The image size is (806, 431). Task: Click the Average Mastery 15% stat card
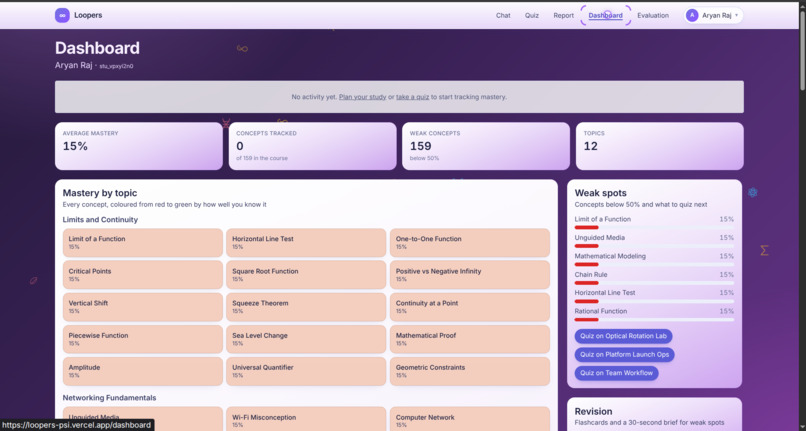click(x=139, y=146)
